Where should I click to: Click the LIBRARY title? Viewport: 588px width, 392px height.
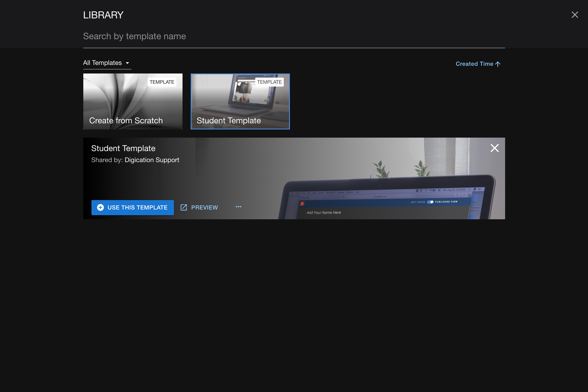pos(103,15)
